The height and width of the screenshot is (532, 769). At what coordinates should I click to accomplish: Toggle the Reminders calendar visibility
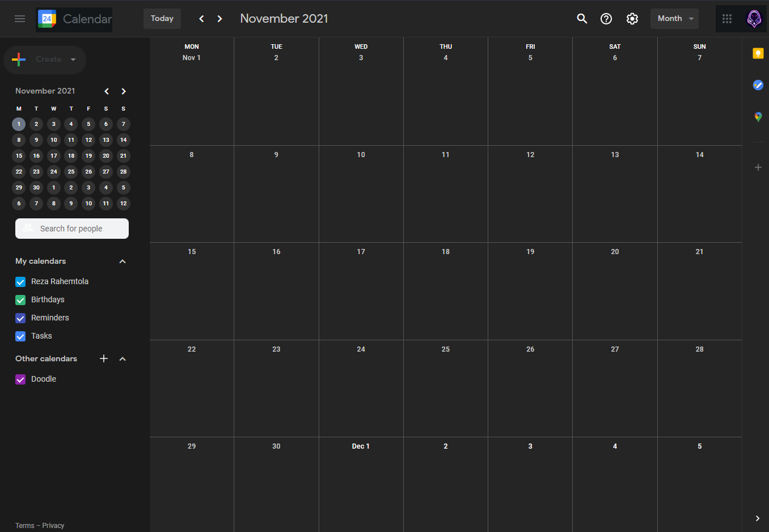pos(20,318)
